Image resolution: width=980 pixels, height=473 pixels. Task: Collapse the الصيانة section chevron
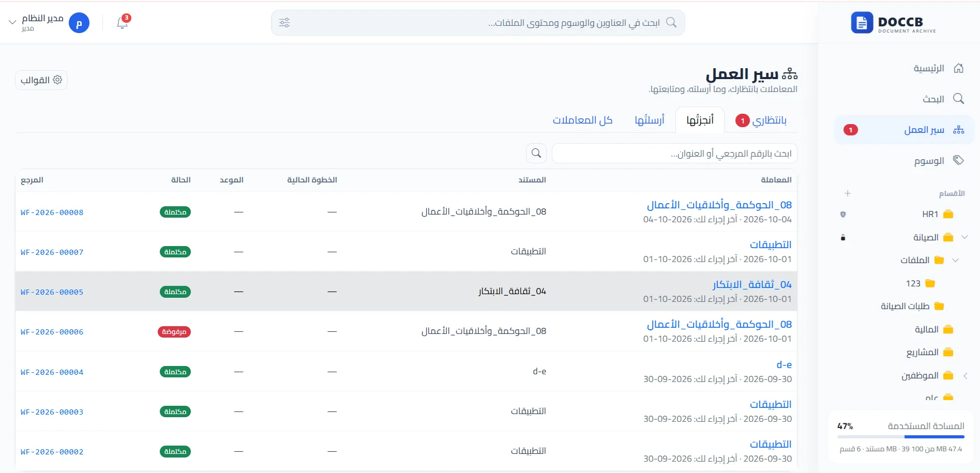pos(964,237)
